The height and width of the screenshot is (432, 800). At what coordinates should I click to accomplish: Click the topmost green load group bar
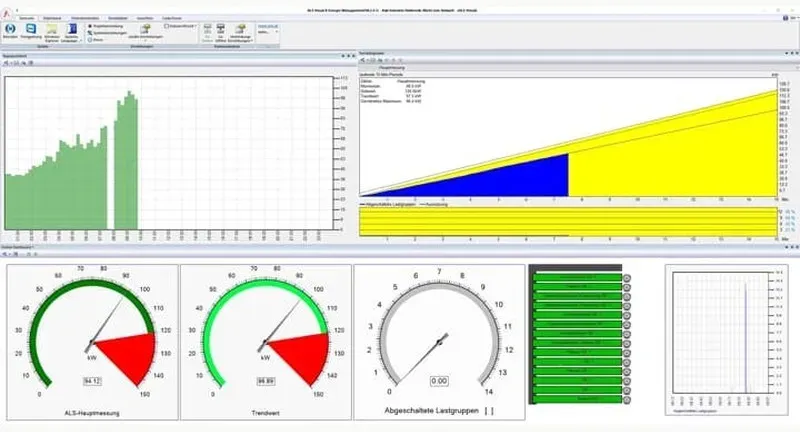[x=578, y=278]
